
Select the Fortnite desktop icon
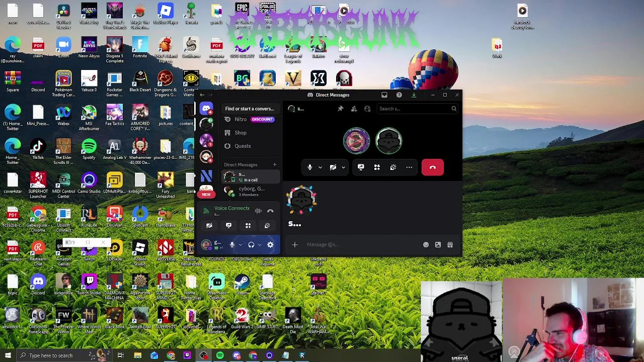tap(140, 48)
